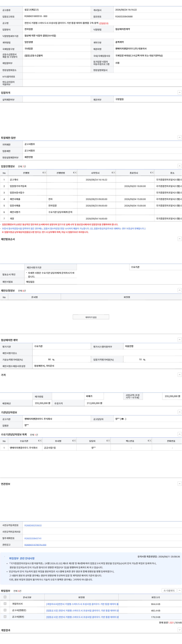Screen dimensions: 182x644
Task: Open the 시작일시 column filter dropdown
Action: click(x=114, y=173)
